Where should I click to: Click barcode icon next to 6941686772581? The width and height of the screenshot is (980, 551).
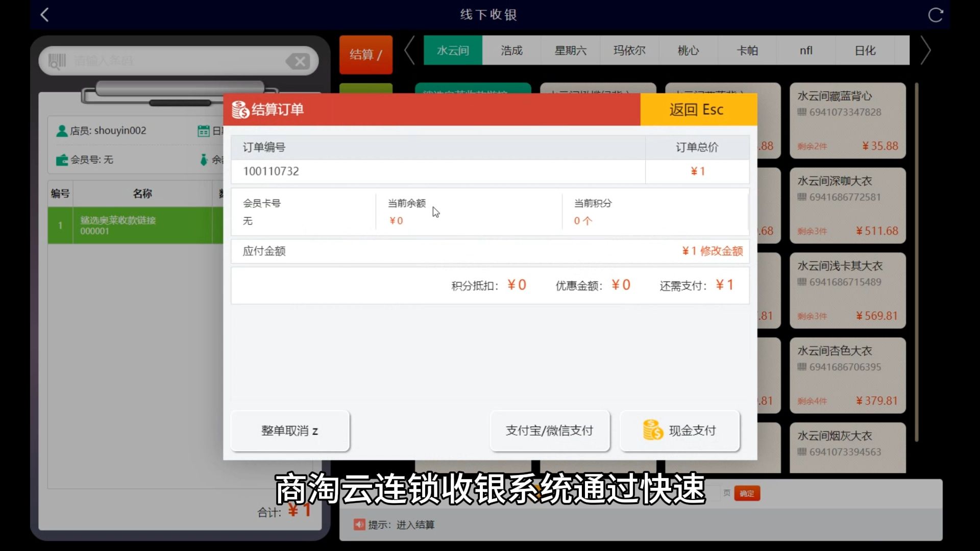click(802, 197)
